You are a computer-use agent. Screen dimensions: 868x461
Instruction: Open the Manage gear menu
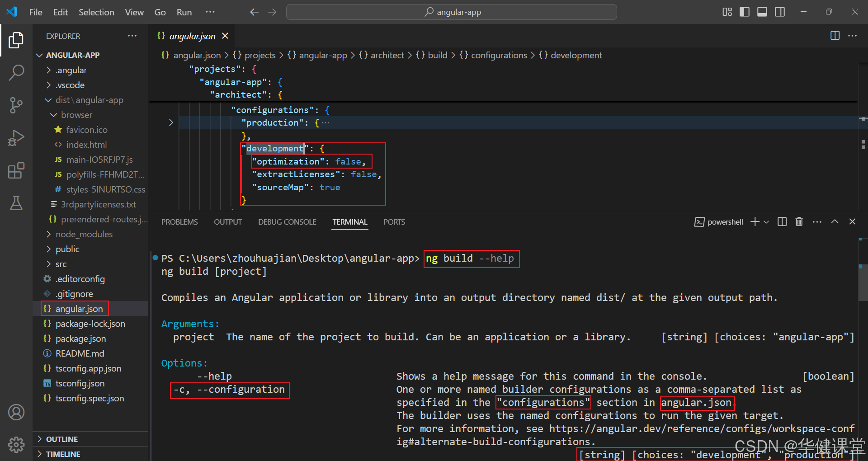pos(16,445)
